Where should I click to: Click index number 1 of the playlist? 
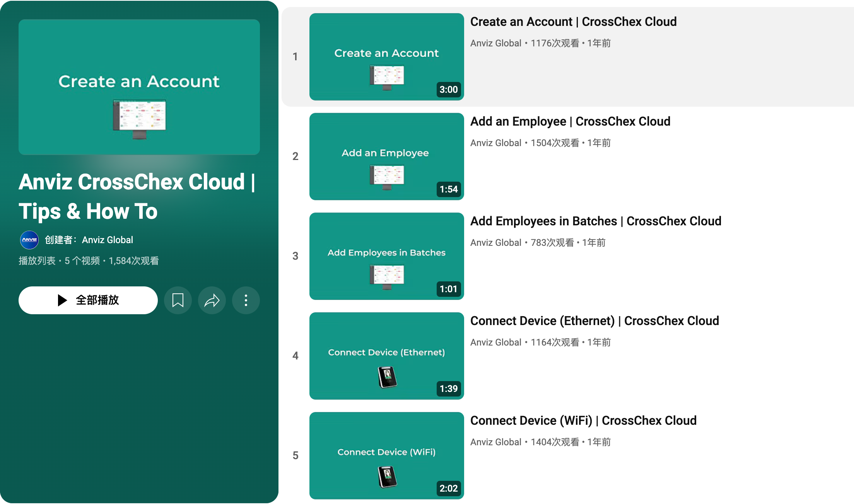point(295,57)
